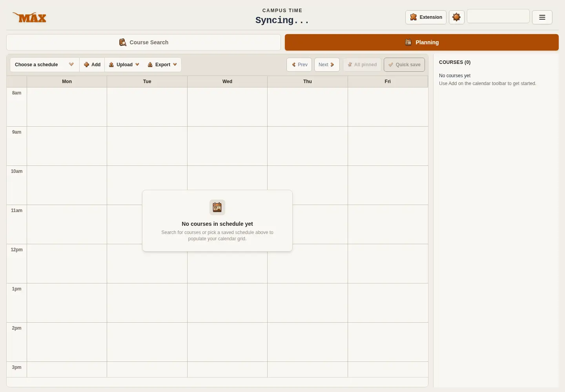The image size is (565, 392).
Task: Click the Course Search magnifier icon
Action: point(123,42)
